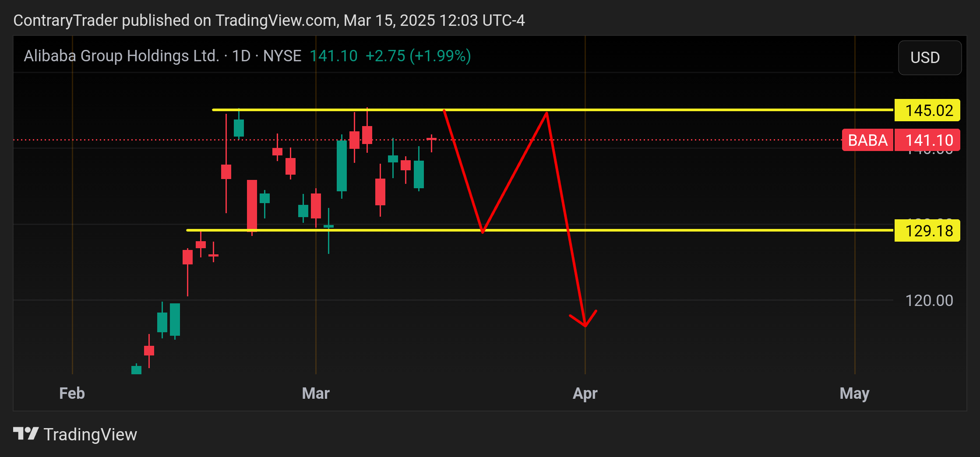The height and width of the screenshot is (457, 980).
Task: Select the 145.02 price label
Action: [x=927, y=110]
